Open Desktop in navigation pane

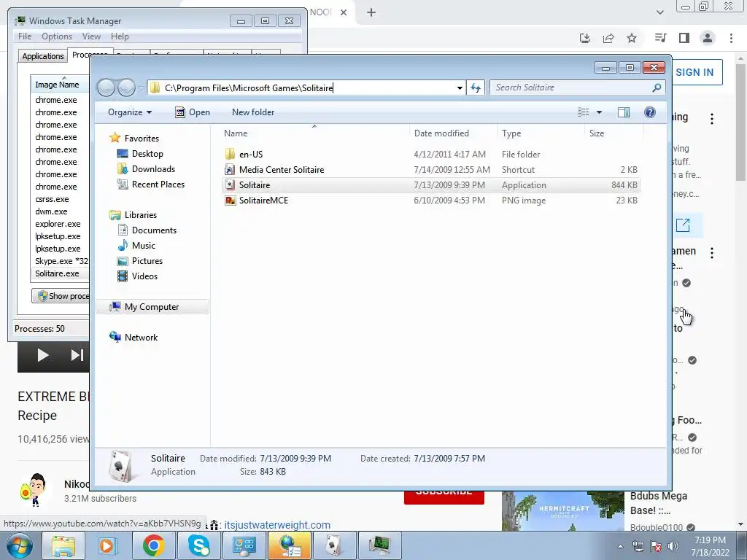pyautogui.click(x=147, y=154)
